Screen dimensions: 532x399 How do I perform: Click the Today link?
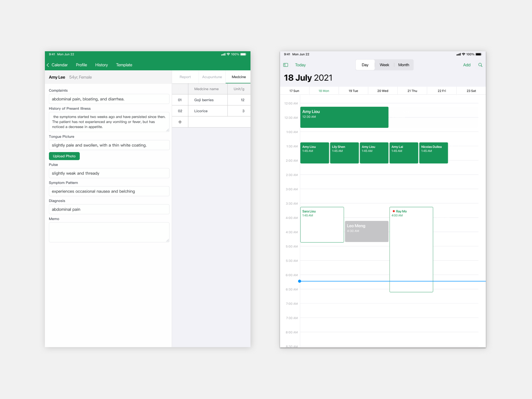coord(300,65)
